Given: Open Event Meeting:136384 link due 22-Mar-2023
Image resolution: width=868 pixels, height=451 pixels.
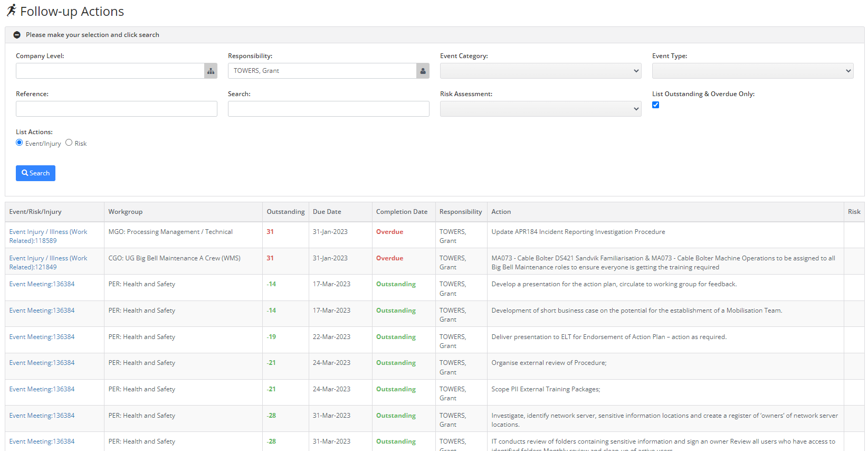Looking at the screenshot, I should click(x=42, y=337).
